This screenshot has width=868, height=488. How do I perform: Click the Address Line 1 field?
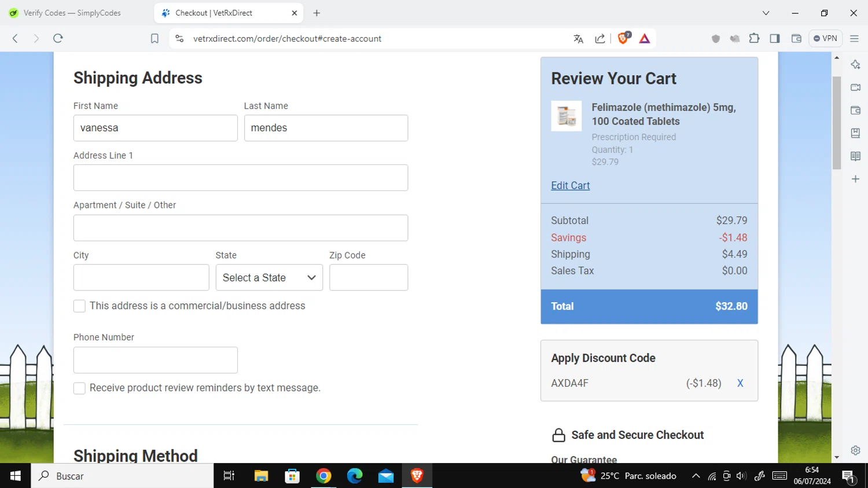click(241, 178)
